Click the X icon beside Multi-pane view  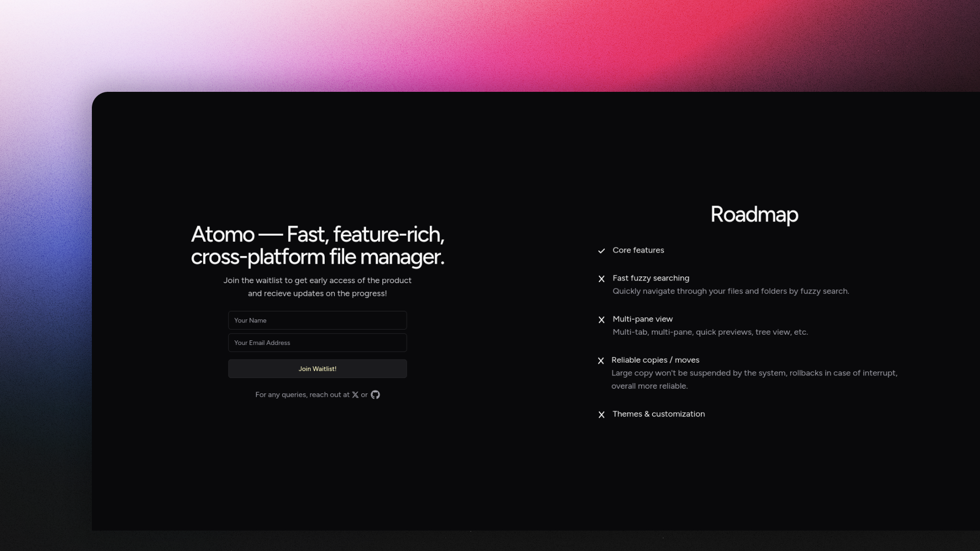(601, 319)
